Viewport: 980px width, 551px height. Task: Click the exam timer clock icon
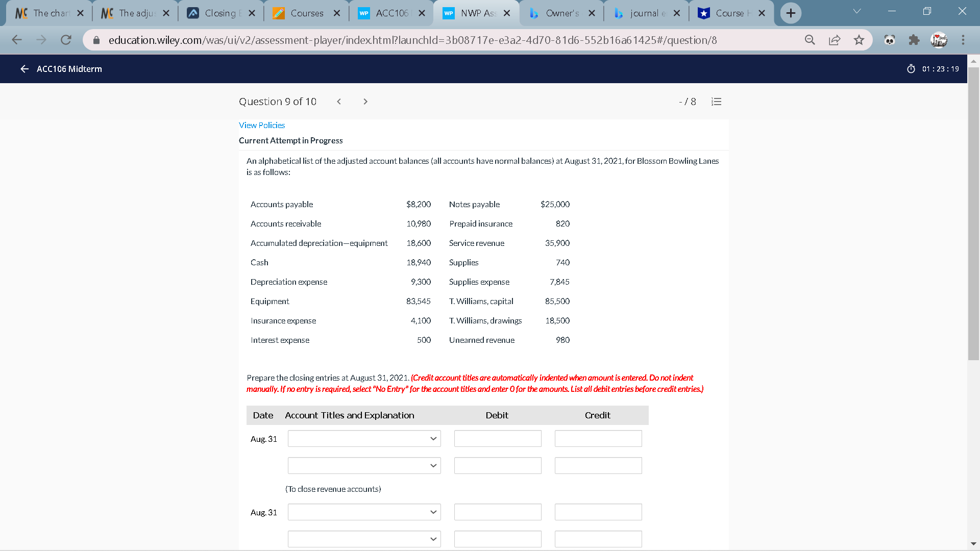911,69
